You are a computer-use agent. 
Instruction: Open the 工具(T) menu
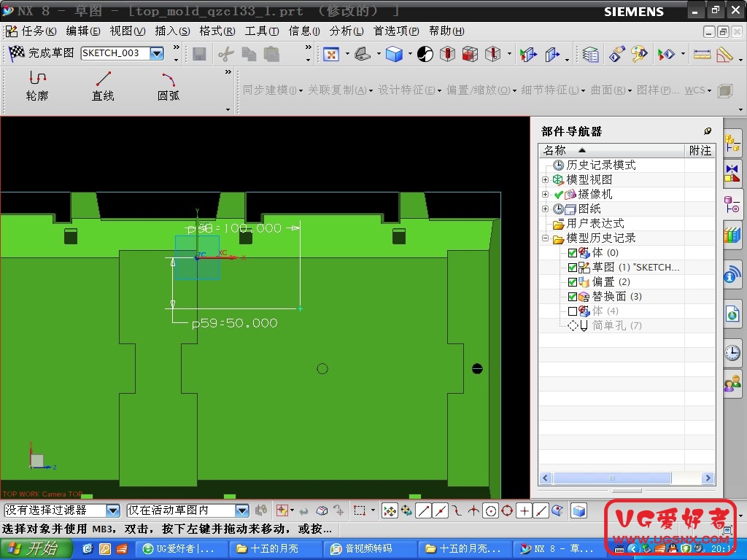click(262, 31)
